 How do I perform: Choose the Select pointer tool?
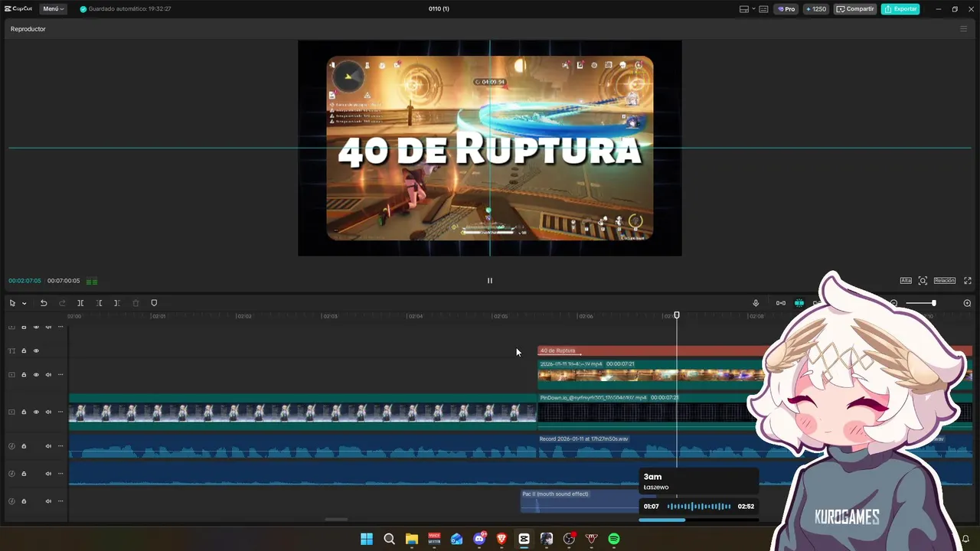click(x=12, y=303)
